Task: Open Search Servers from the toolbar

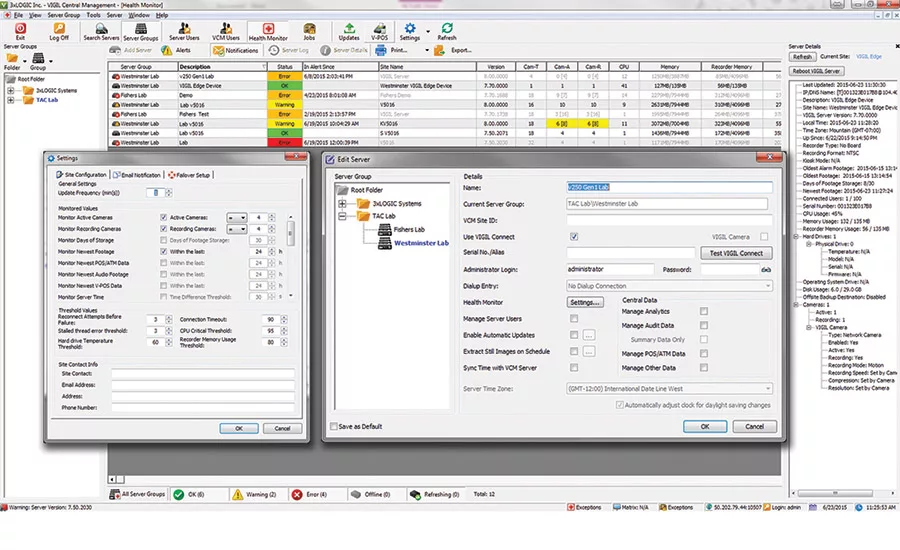Action: [101, 28]
